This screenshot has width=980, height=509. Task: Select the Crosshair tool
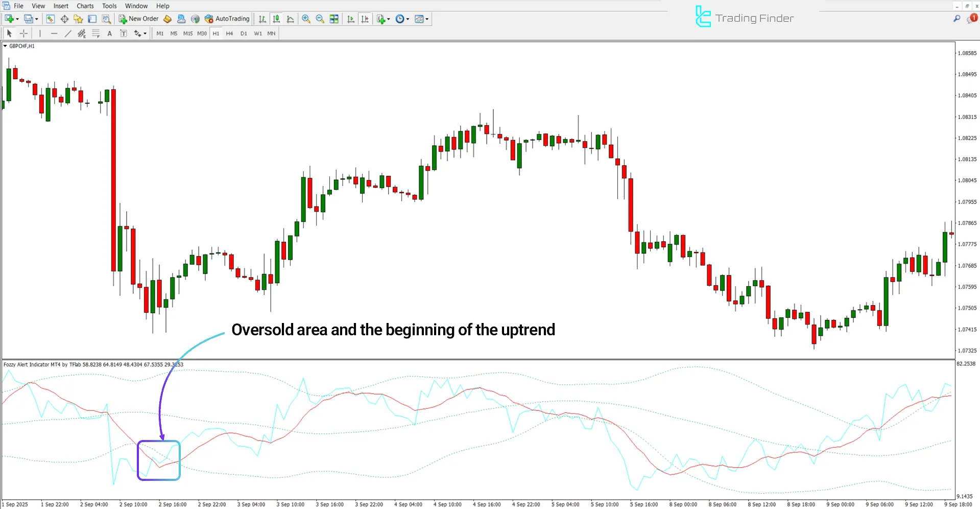point(23,33)
